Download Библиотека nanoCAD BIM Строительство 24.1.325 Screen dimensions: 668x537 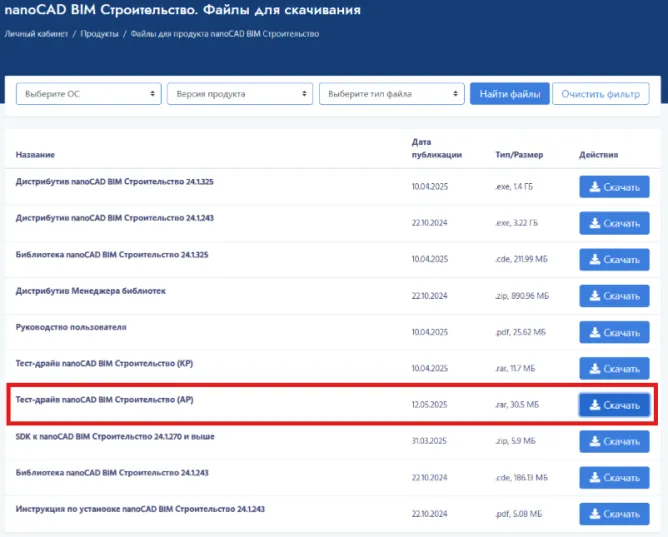click(x=614, y=259)
